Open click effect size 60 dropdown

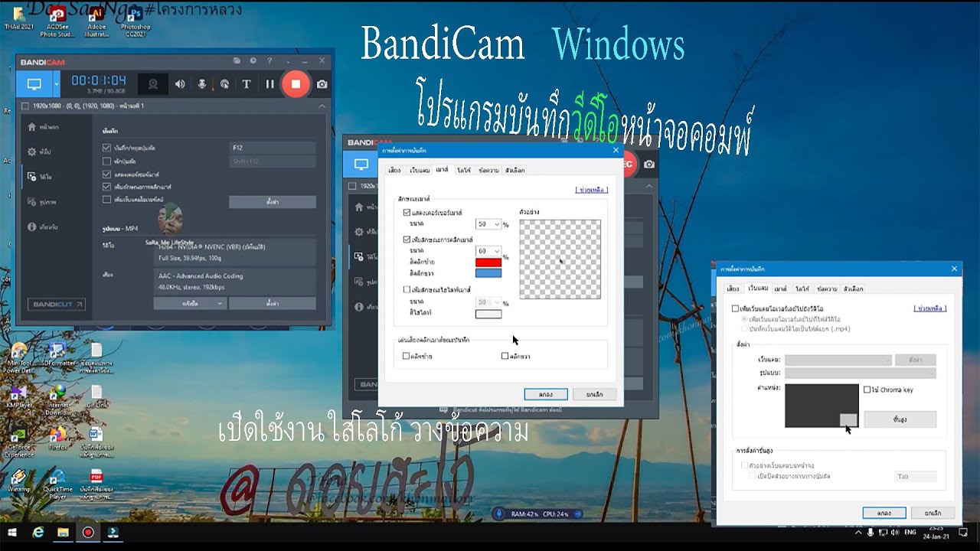(489, 250)
